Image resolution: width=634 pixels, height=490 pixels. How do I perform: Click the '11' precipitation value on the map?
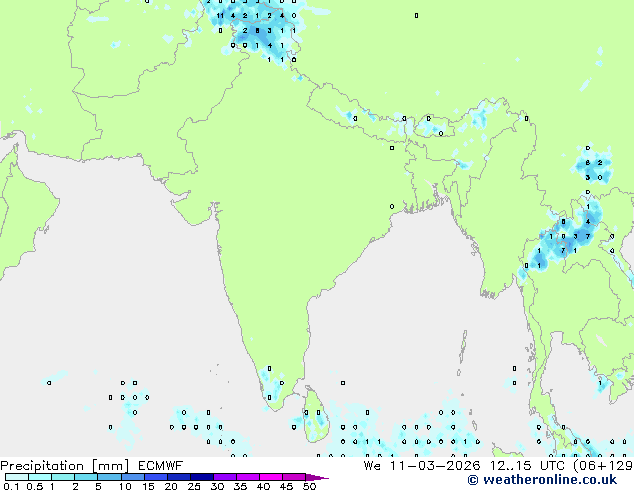(x=220, y=16)
